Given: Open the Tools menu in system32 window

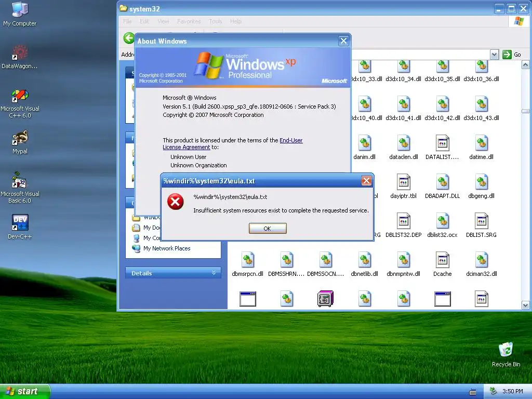Looking at the screenshot, I should [215, 21].
